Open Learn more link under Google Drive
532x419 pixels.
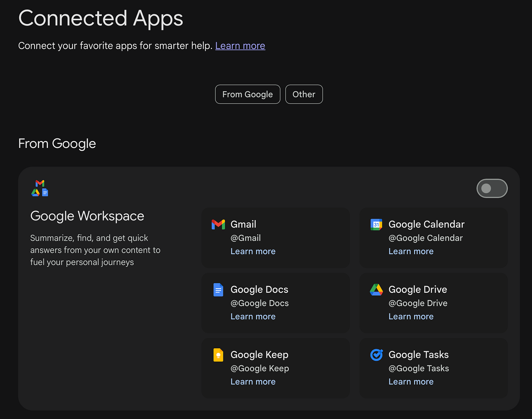(411, 316)
